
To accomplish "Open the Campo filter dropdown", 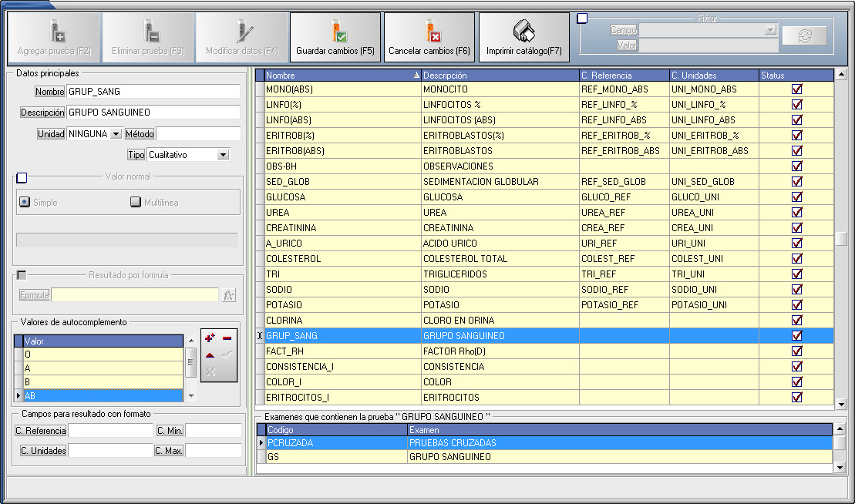I will click(x=770, y=30).
